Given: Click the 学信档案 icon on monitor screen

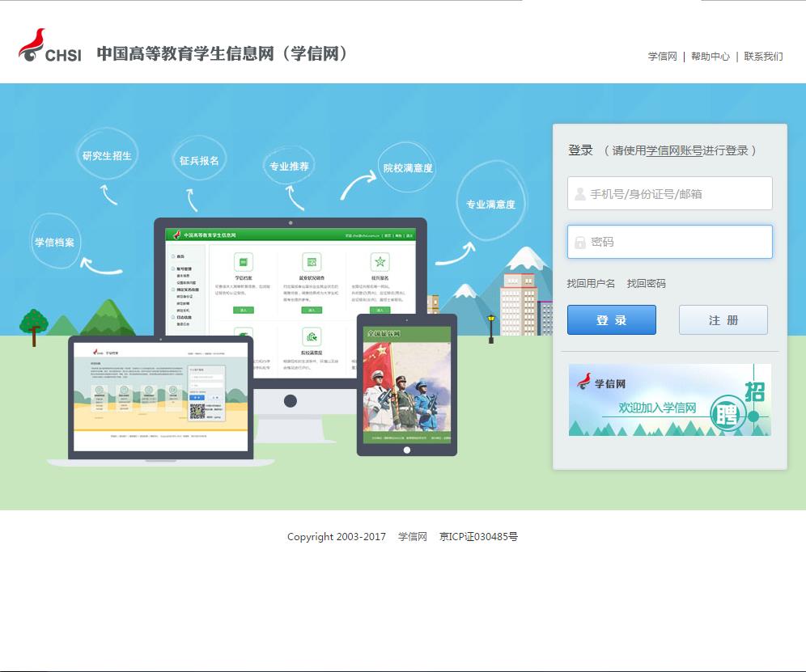Looking at the screenshot, I should (243, 262).
